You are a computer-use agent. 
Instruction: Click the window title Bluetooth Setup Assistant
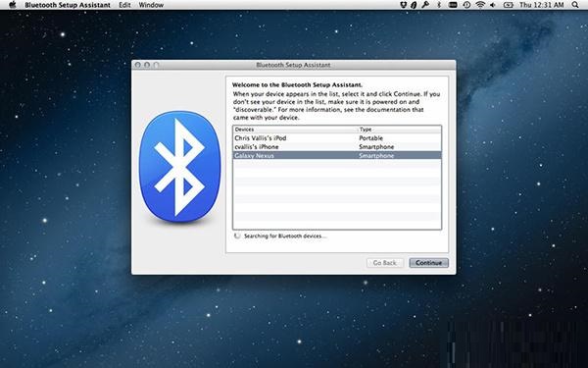click(293, 65)
